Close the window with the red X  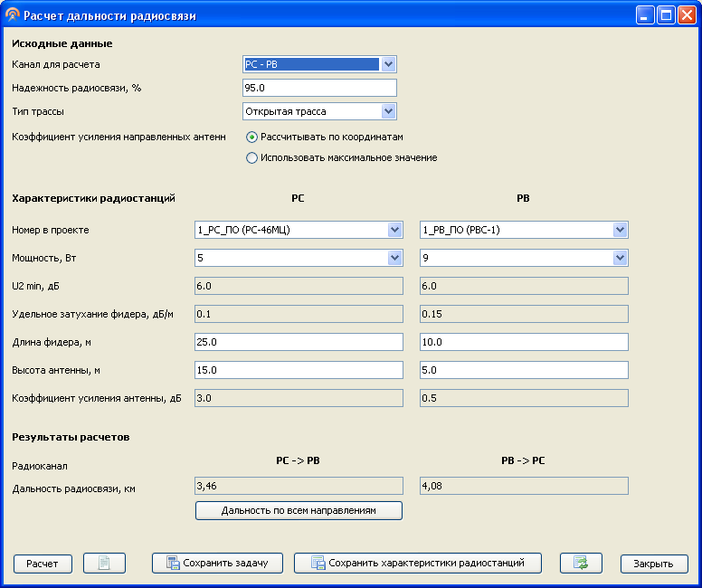(687, 15)
